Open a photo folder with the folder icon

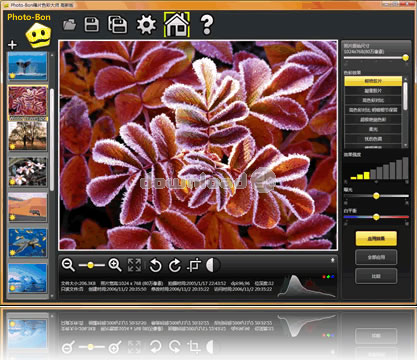[x=69, y=25]
